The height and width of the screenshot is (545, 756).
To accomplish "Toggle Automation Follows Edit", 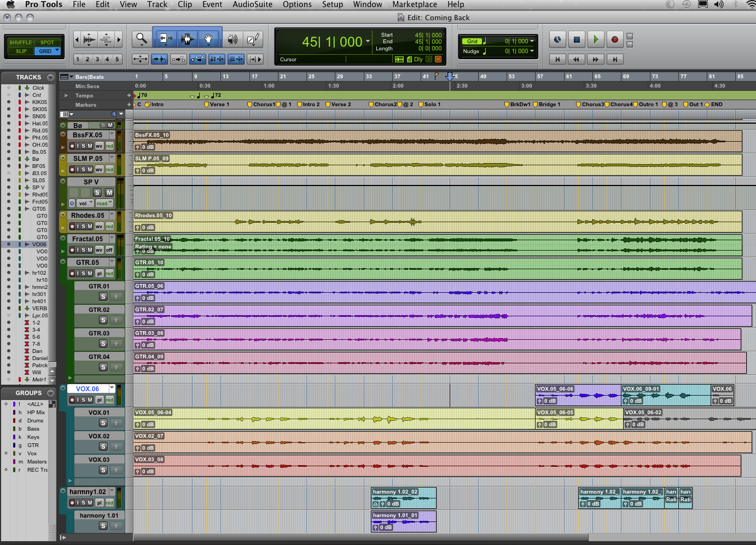I will 197,59.
